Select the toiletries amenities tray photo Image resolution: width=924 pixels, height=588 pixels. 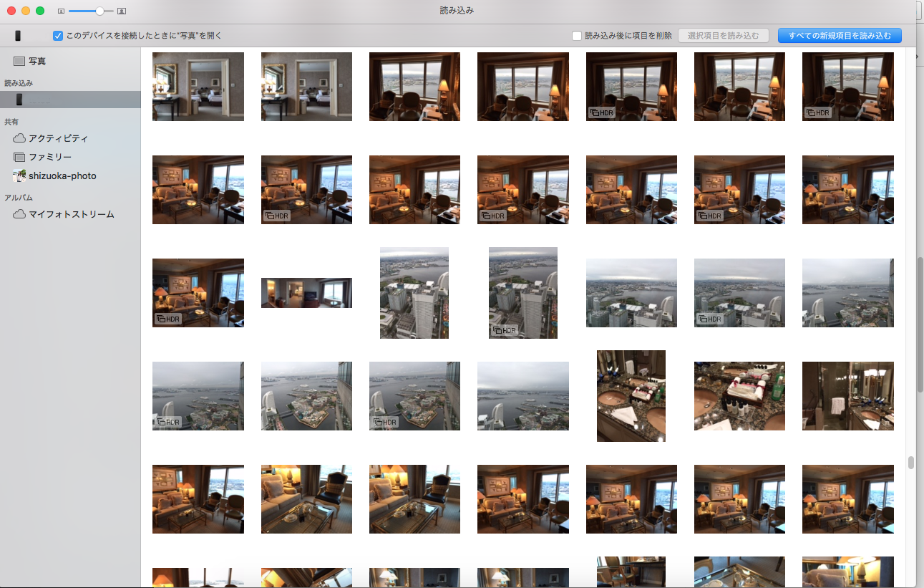[739, 396]
